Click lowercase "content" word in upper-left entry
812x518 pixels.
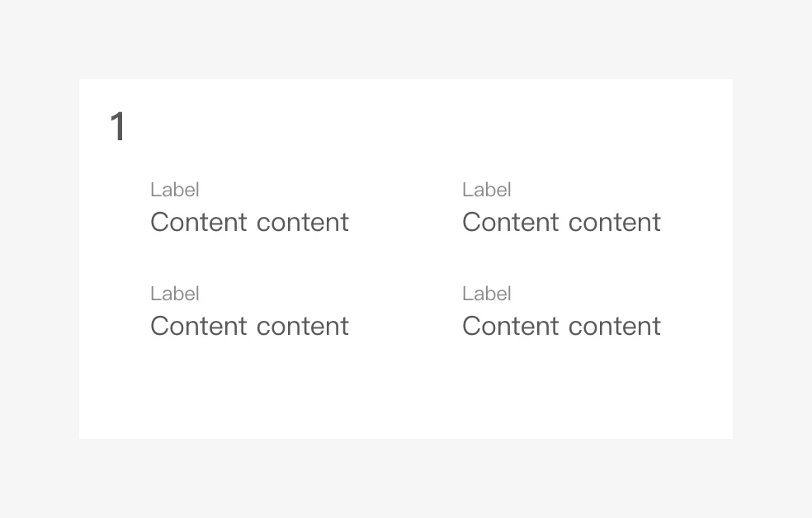(x=303, y=223)
